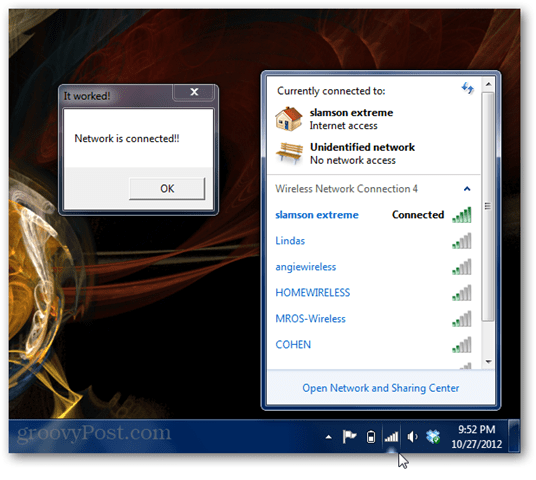The width and height of the screenshot is (536, 480).
Task: Click the slamson extreme house icon
Action: 289,119
